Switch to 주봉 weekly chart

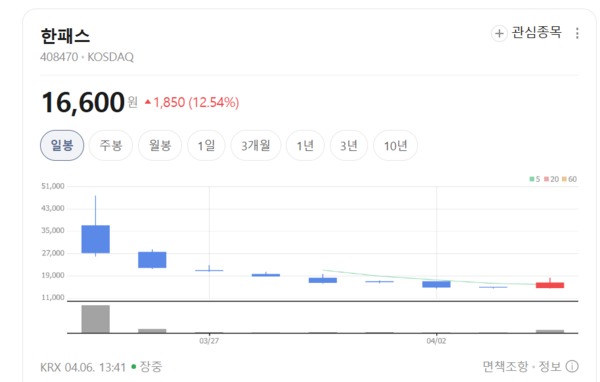pyautogui.click(x=111, y=145)
